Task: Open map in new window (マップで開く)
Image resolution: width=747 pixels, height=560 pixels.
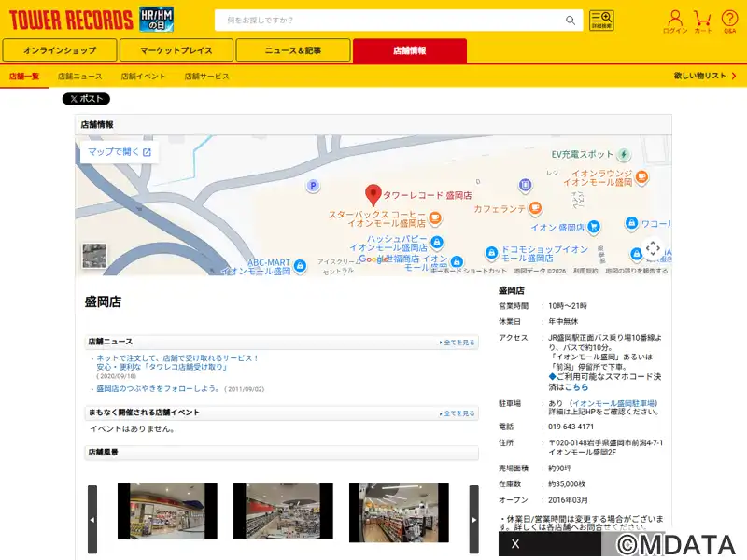Action: coord(119,151)
